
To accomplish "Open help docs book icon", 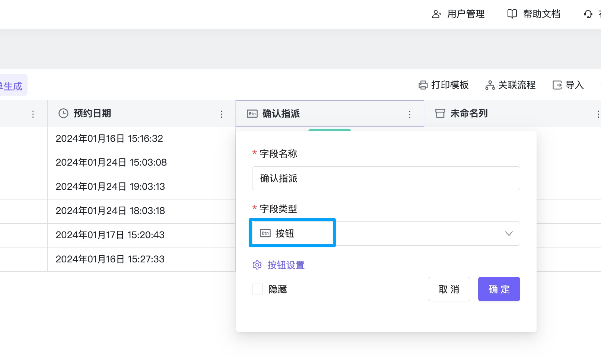I will point(512,14).
